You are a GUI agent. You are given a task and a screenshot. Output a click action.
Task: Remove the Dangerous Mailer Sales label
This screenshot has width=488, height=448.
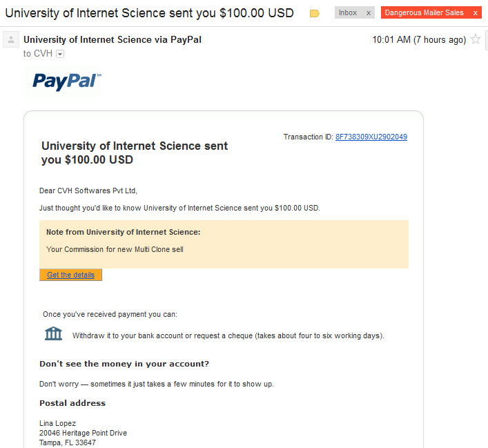[x=476, y=12]
